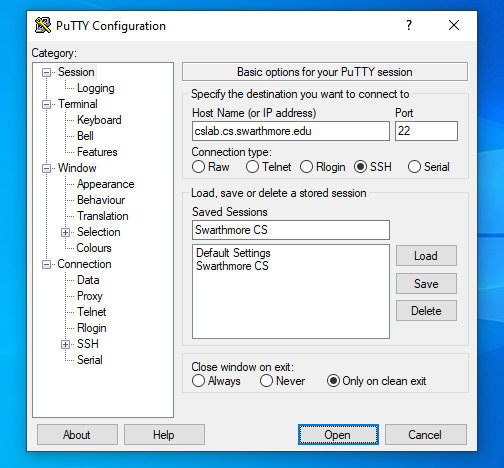Open the Appearance settings category

106,184
